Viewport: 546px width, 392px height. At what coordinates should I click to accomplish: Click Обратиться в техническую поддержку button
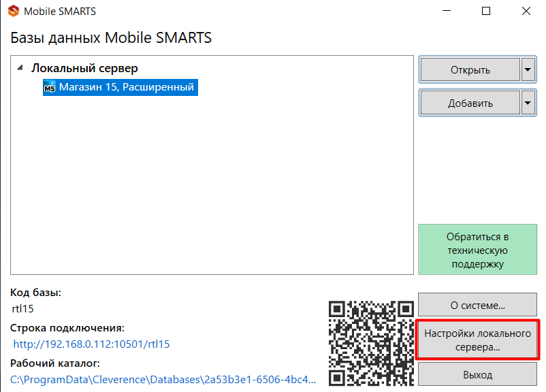477,250
